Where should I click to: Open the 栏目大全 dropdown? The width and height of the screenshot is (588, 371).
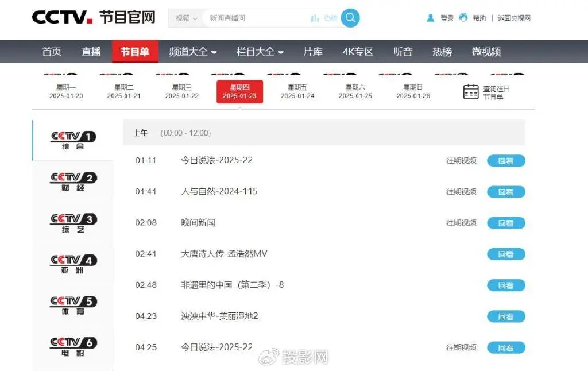(x=260, y=51)
